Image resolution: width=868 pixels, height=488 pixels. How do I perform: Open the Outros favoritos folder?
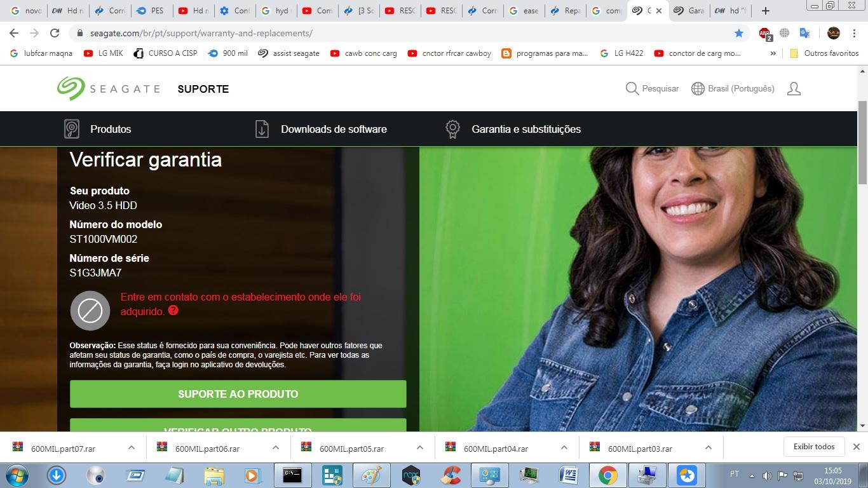click(824, 53)
